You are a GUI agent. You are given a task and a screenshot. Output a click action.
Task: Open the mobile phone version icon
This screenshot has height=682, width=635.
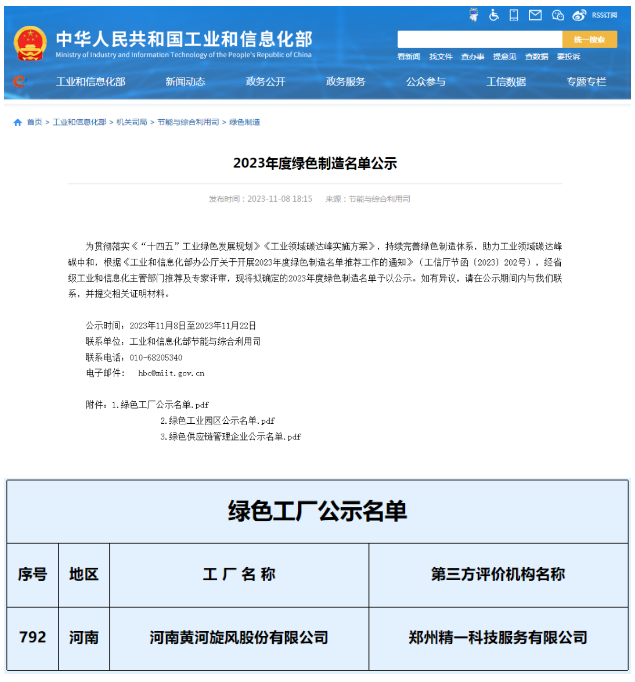pyautogui.click(x=514, y=15)
